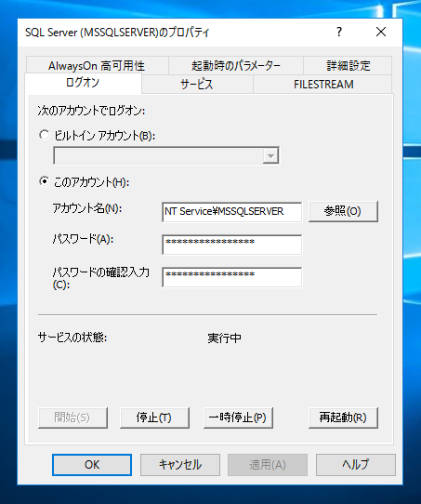Click the 開始(S) start button

pyautogui.click(x=72, y=418)
